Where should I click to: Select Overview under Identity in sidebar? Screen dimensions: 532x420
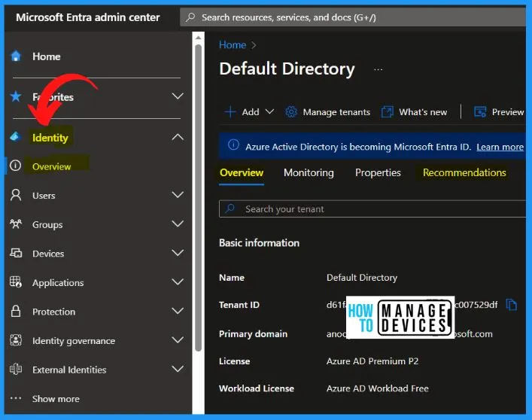tap(52, 166)
